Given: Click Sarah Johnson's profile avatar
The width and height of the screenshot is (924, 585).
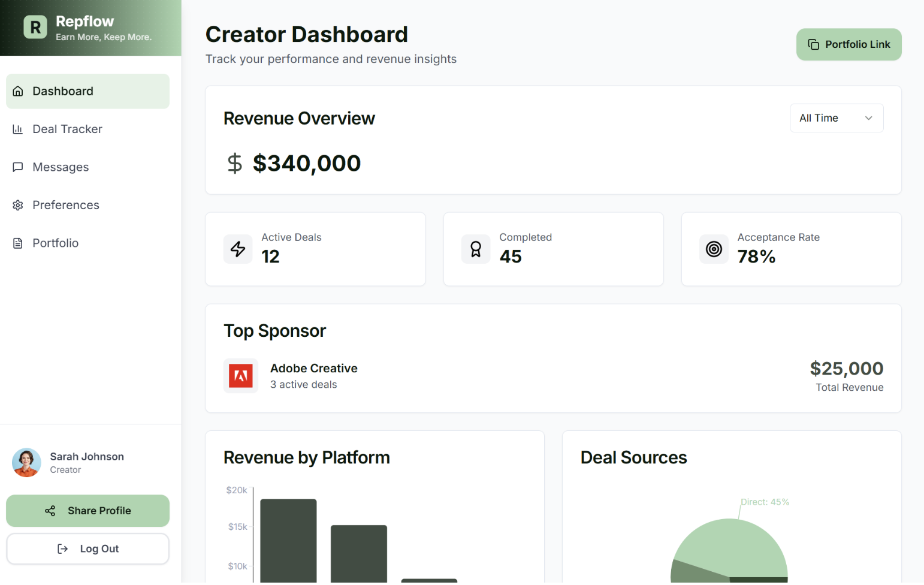Looking at the screenshot, I should click(x=26, y=463).
